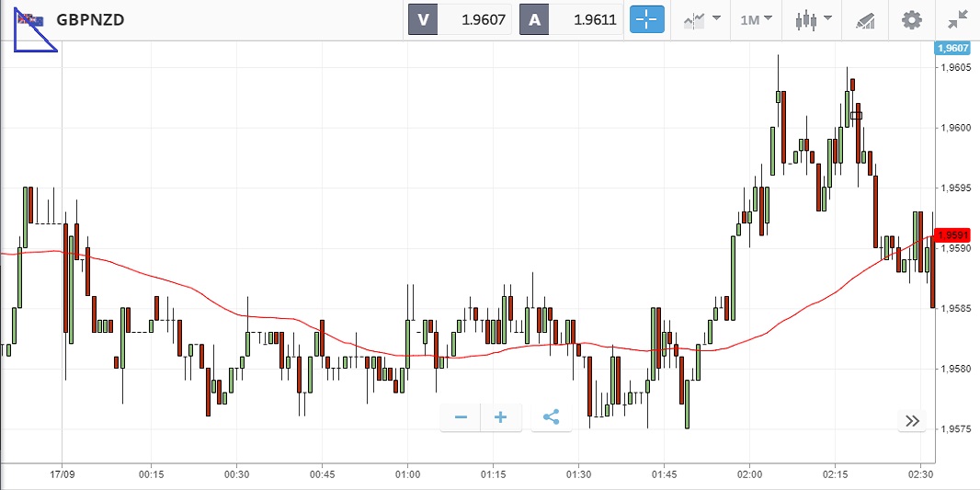The image size is (980, 490).
Task: Zoom out the chart with minus button
Action: click(461, 417)
